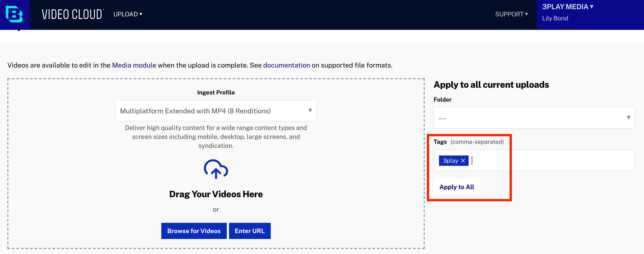The image size is (644, 254).
Task: Expand the 3PLAY MEDIA account menu
Action: [568, 7]
